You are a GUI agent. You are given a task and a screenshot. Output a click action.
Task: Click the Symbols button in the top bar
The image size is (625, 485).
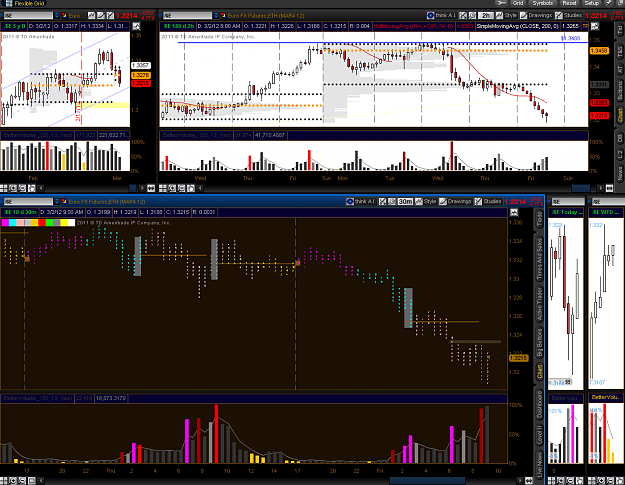click(542, 3)
